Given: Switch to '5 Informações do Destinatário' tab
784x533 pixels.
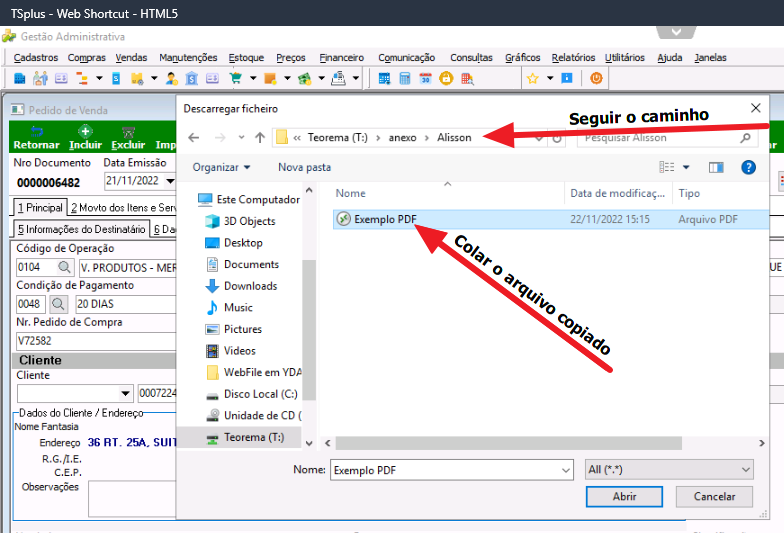Looking at the screenshot, I should click(x=82, y=230).
